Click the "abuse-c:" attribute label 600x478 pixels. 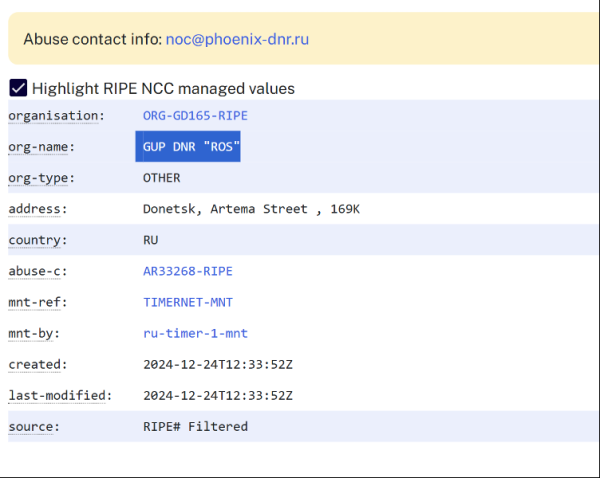[37, 271]
